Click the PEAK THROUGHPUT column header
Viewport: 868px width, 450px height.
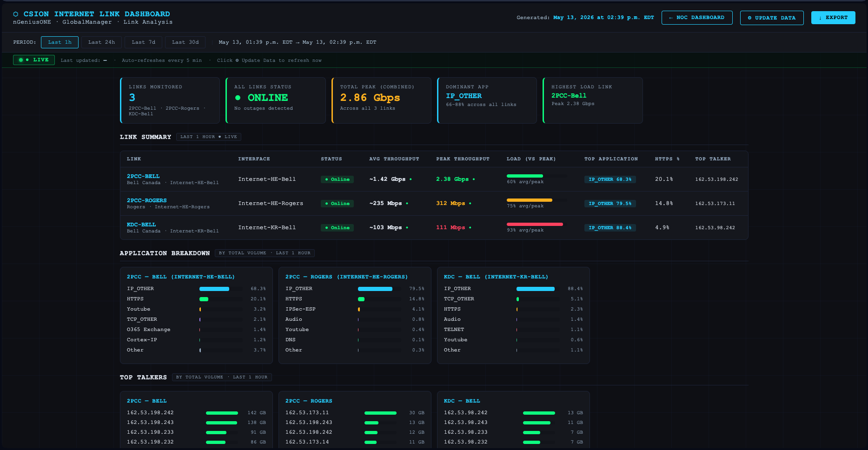pyautogui.click(x=463, y=159)
